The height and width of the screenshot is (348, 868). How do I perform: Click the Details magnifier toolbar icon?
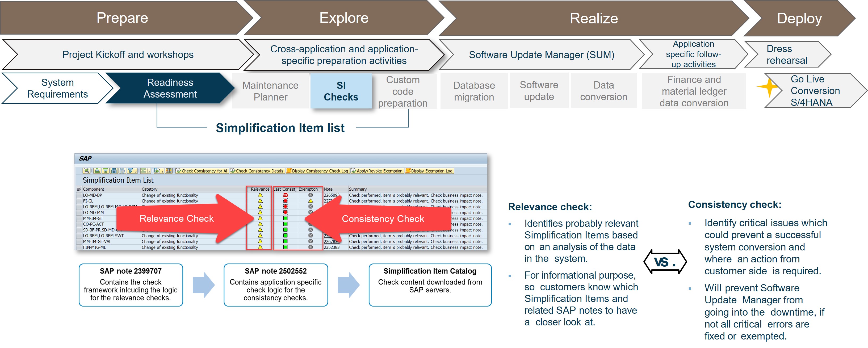coord(87,171)
